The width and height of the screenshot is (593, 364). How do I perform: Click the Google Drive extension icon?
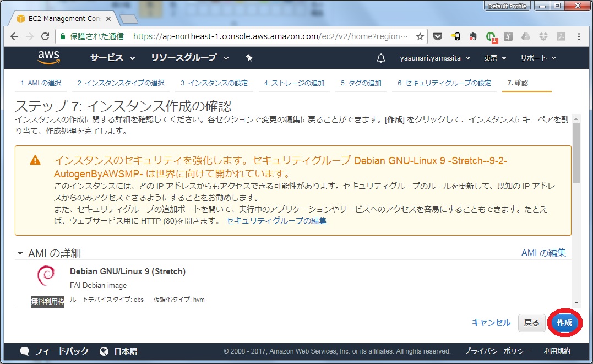[526, 36]
